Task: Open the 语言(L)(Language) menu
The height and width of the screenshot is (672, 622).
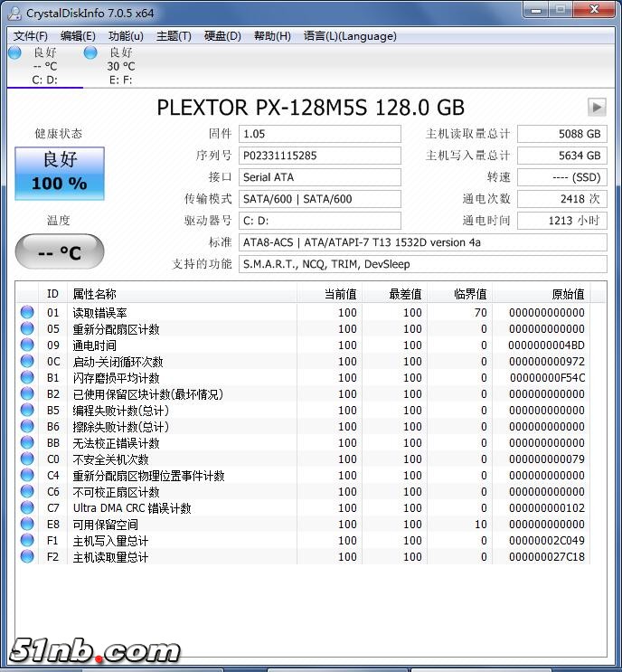Action: click(x=350, y=36)
